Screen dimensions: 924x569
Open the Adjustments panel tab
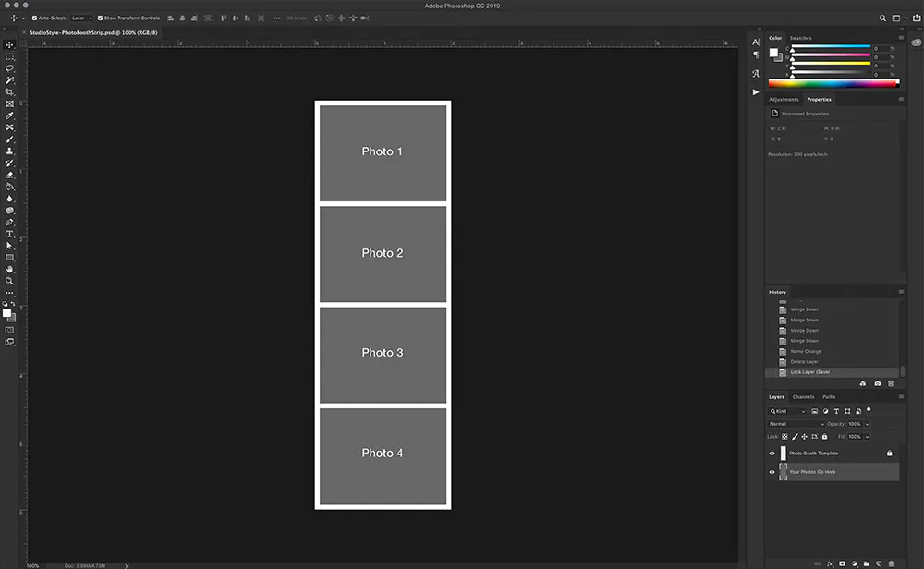point(784,100)
